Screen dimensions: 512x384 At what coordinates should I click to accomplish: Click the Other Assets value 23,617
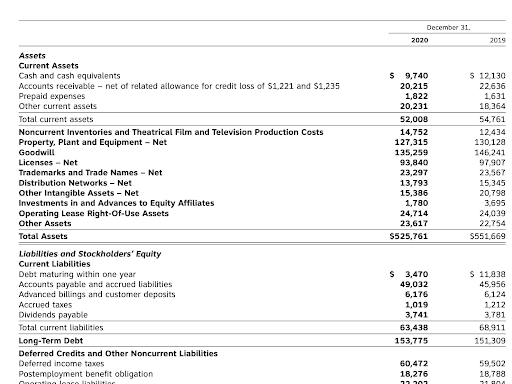pyautogui.click(x=414, y=223)
